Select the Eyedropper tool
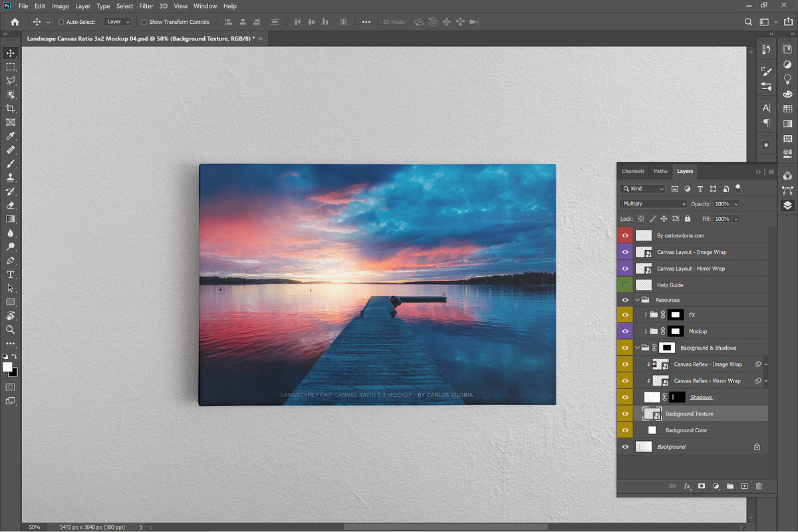This screenshot has height=532, width=798. pos(11,136)
